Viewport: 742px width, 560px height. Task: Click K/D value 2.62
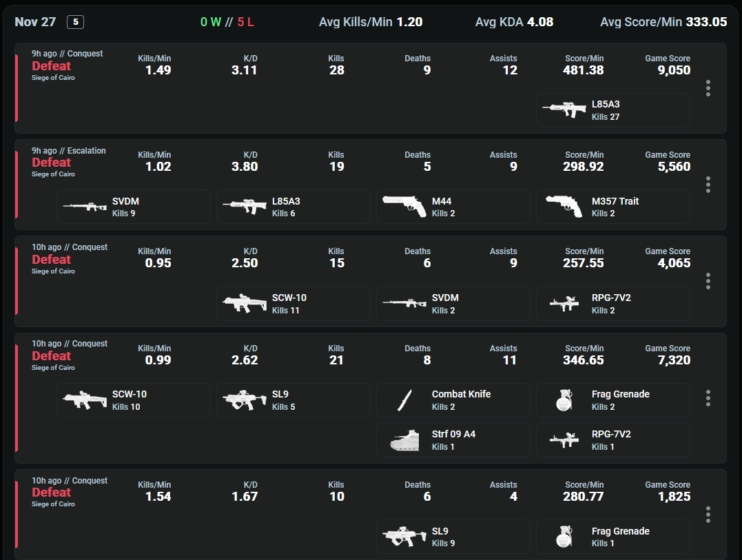[x=244, y=360]
